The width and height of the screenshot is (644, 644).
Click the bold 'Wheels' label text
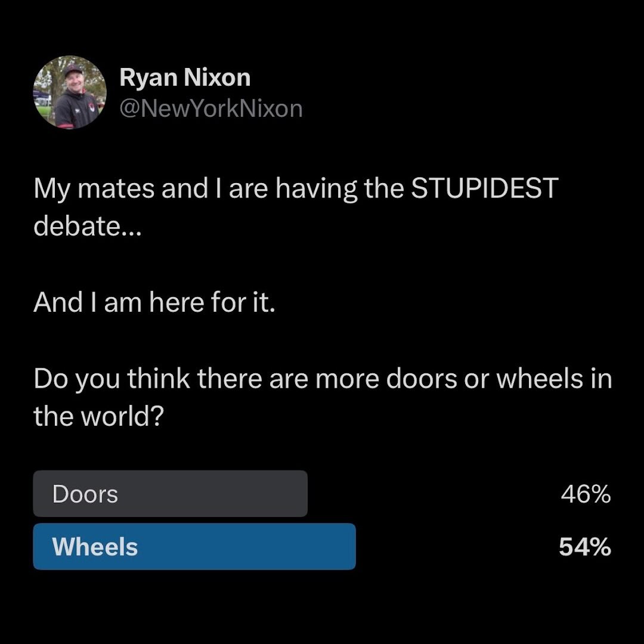click(95, 547)
